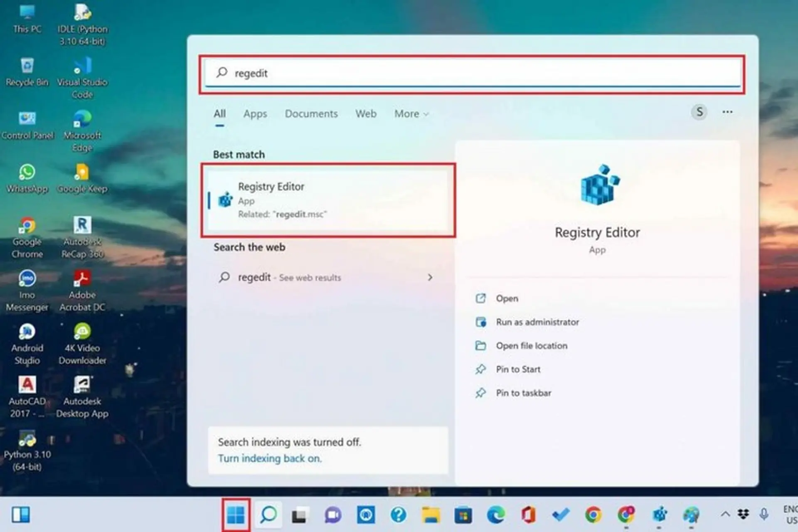Image resolution: width=798 pixels, height=532 pixels.
Task: Open AutoCAD 2017 desktop shortcut
Action: coord(27,397)
